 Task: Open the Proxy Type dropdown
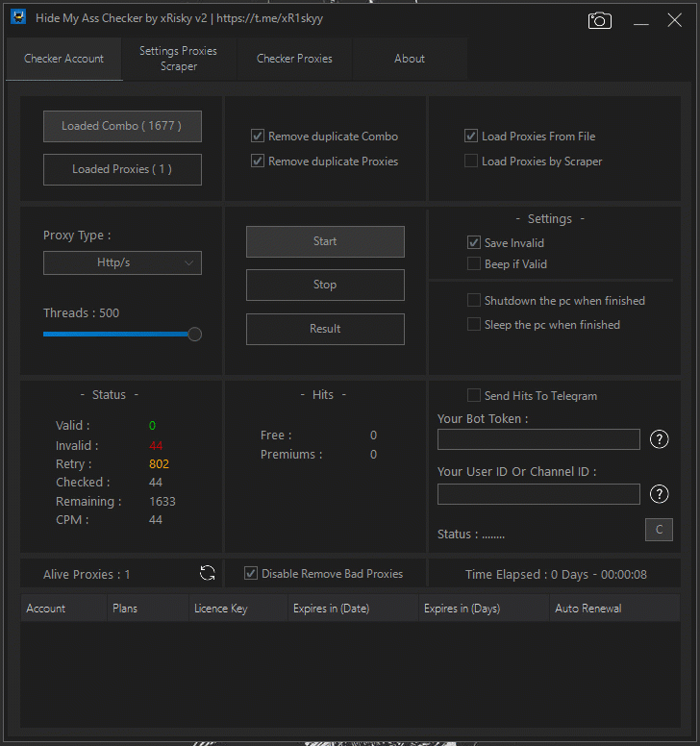pos(122,262)
